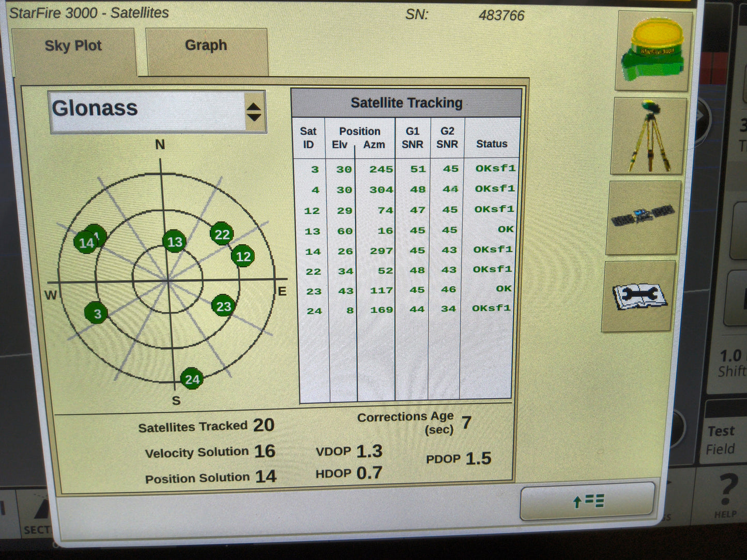The height and width of the screenshot is (560, 747).
Task: Click satellite 12 marker on sky plot
Action: click(x=243, y=256)
